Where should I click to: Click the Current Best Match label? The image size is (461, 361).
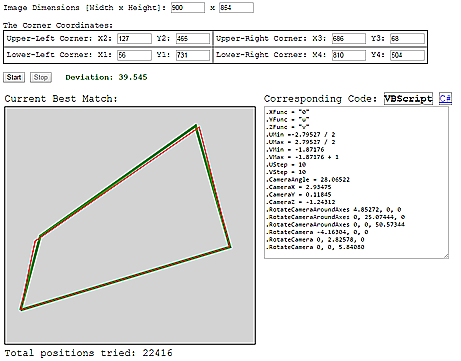tap(61, 99)
